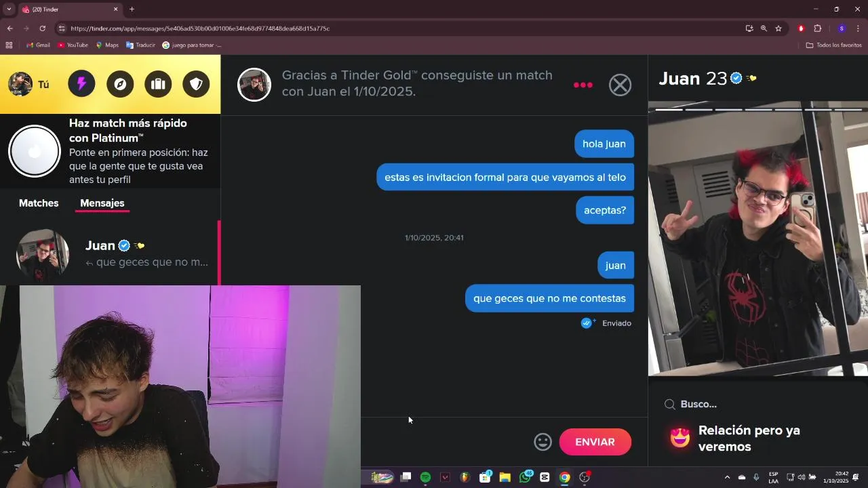868x488 pixels.
Task: Open the Explore compass icon
Action: click(x=120, y=84)
